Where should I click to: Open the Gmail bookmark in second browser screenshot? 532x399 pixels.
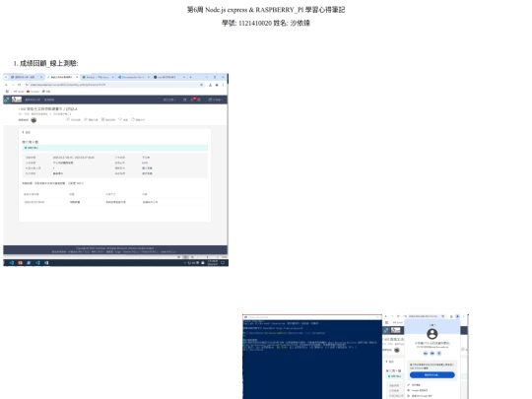398,323
